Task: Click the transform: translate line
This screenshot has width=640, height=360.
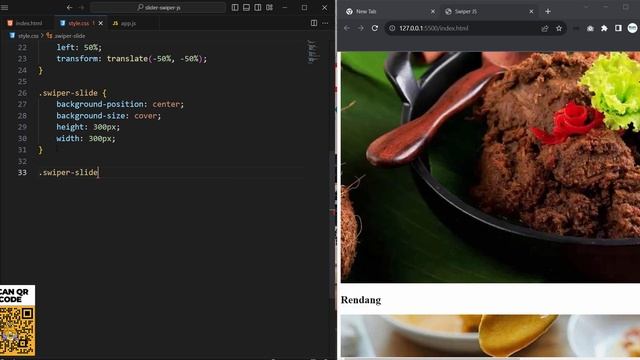Action: [131, 59]
